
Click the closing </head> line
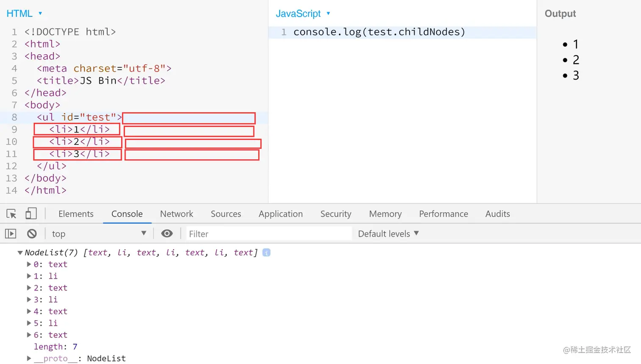[x=45, y=93]
